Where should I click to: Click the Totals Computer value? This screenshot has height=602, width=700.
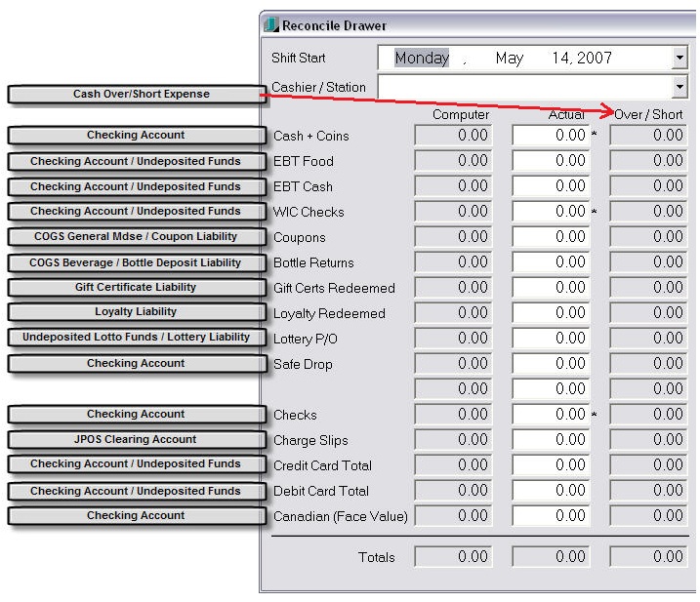point(453,556)
